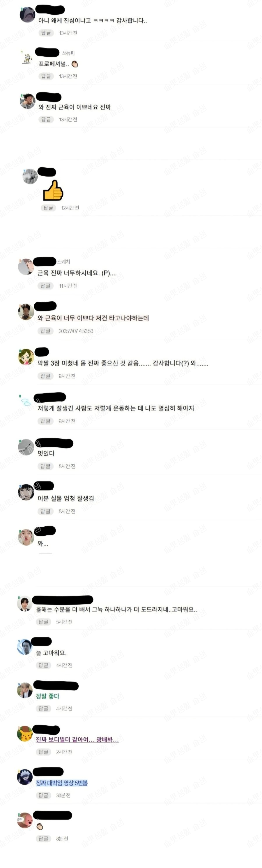Click the reply button under '프로페셔널..' comment
The width and height of the screenshot is (262, 868).
tap(46, 76)
